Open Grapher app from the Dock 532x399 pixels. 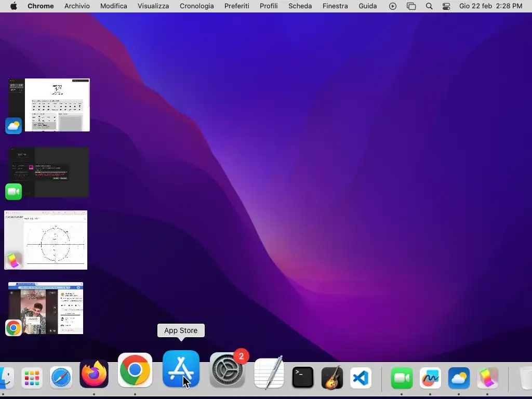click(x=487, y=378)
